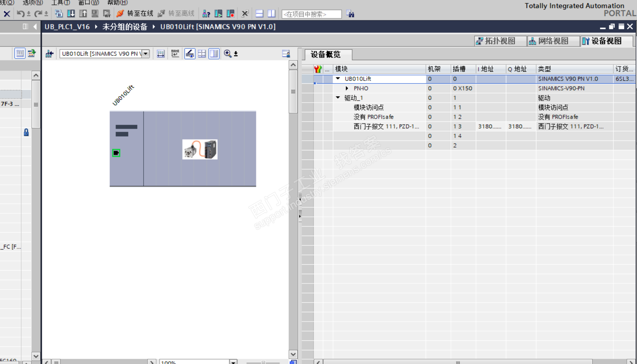Click the search binoculars icon
637x364 pixels.
click(351, 14)
